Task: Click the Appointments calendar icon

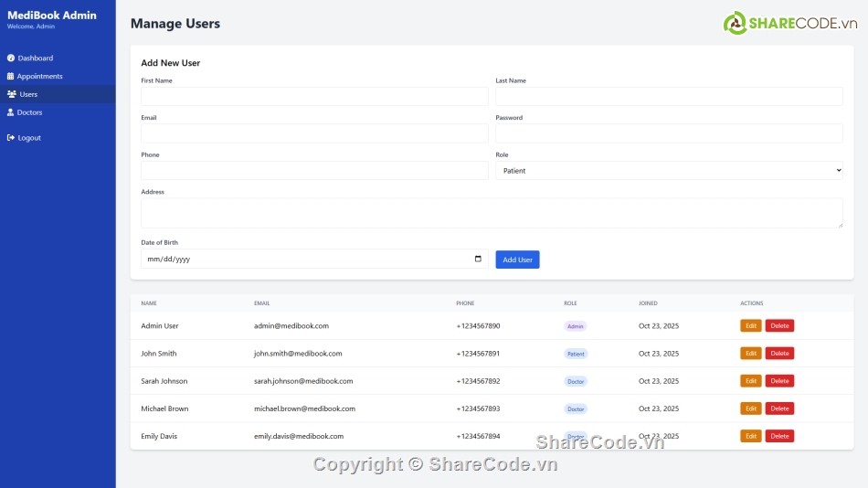Action: 11,77
